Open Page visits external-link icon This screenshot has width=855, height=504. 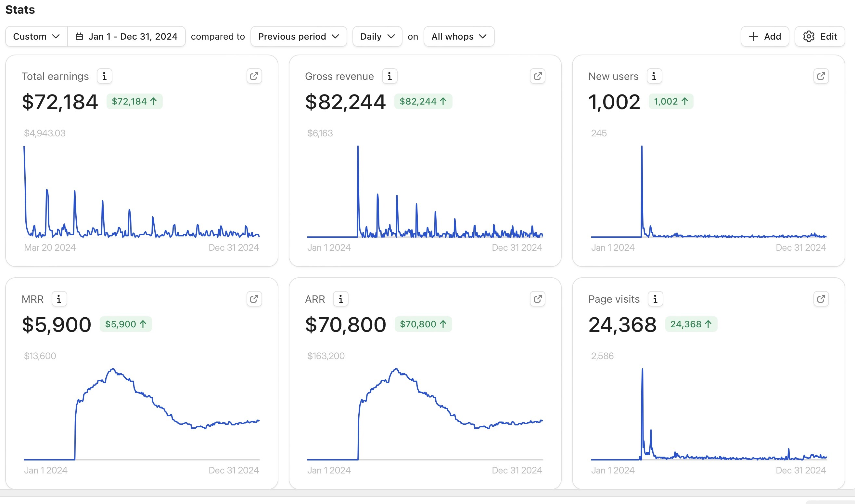(821, 299)
